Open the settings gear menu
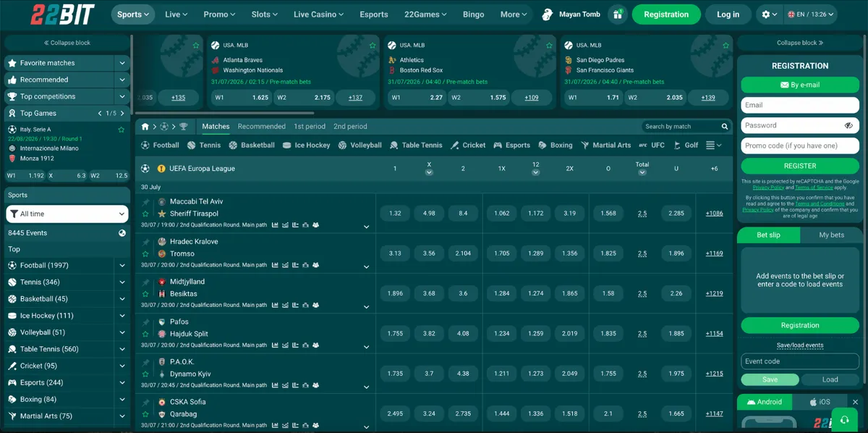This screenshot has height=433, width=868. (x=770, y=14)
